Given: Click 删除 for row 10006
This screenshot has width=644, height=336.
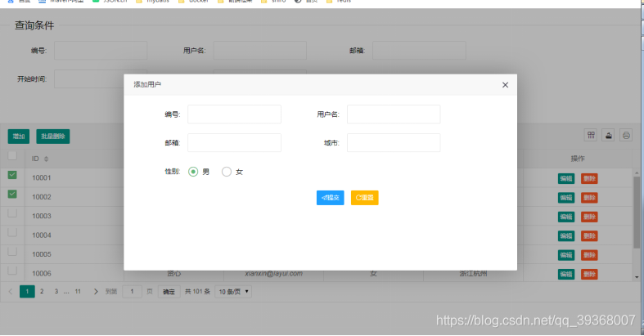Looking at the screenshot, I should [x=589, y=274].
